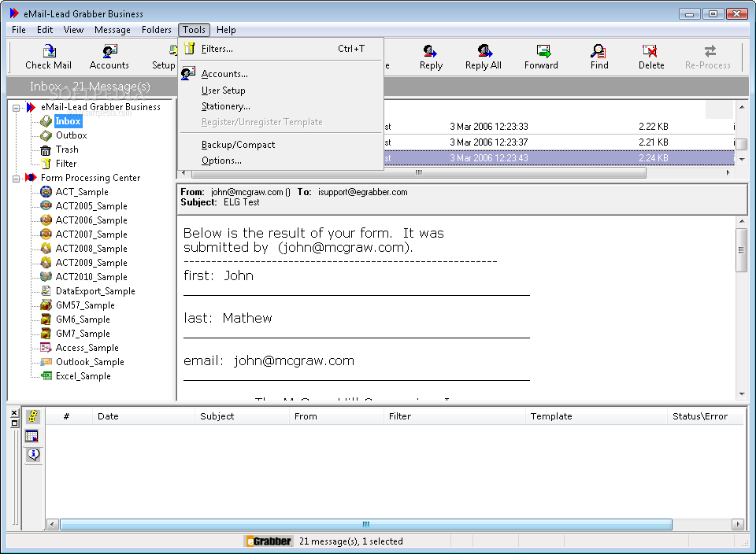Click the Filters icon in Tools menu
The image size is (756, 554).
tap(190, 48)
